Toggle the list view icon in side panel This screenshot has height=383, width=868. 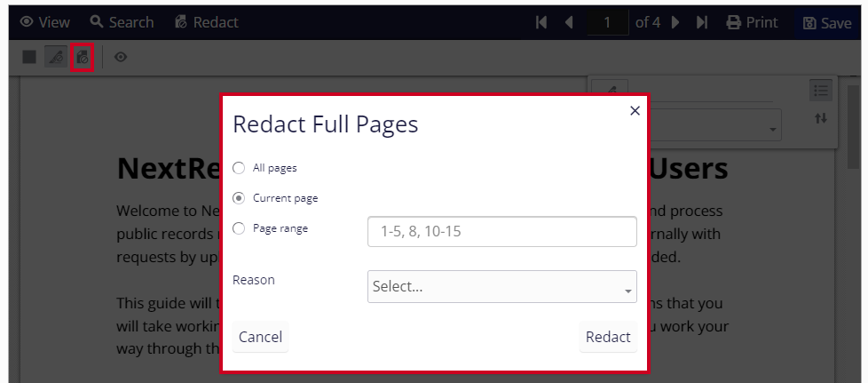[821, 91]
